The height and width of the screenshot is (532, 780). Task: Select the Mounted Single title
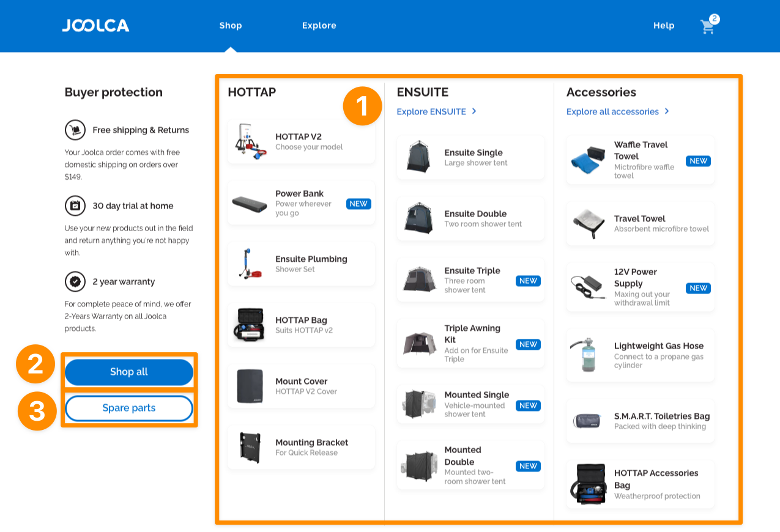tap(477, 394)
